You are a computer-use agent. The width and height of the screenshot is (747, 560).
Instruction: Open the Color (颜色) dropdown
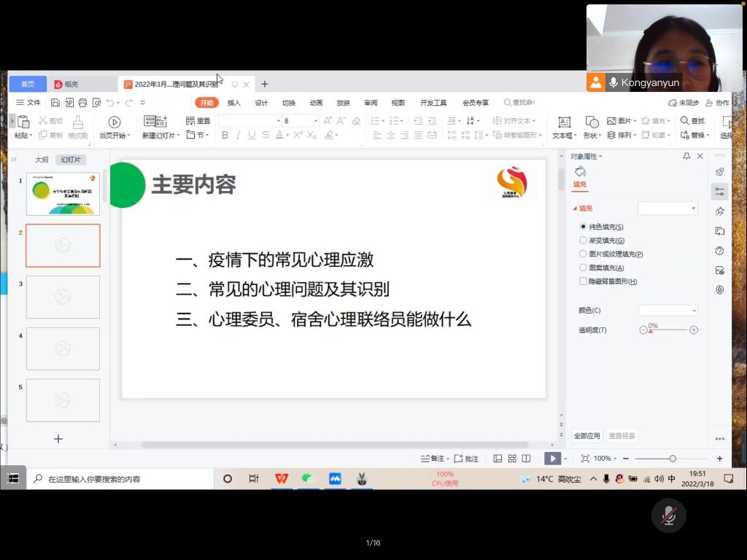tap(668, 311)
